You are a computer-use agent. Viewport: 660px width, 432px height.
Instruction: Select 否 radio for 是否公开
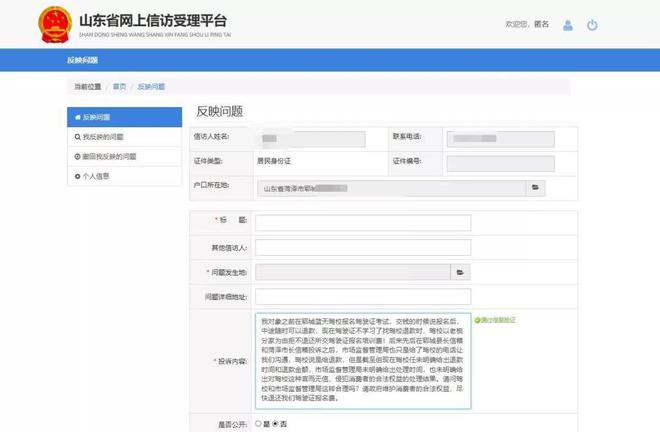[277, 424]
